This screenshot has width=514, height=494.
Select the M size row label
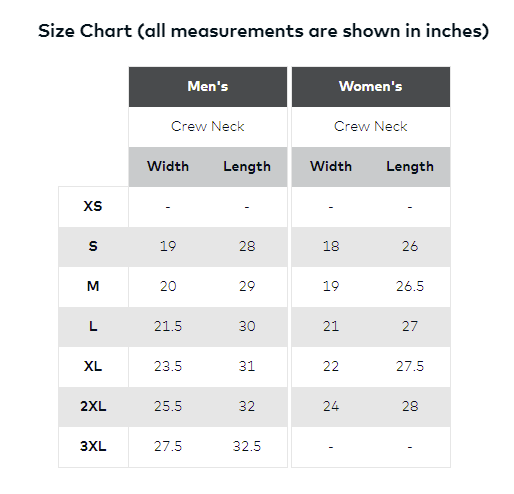point(93,286)
